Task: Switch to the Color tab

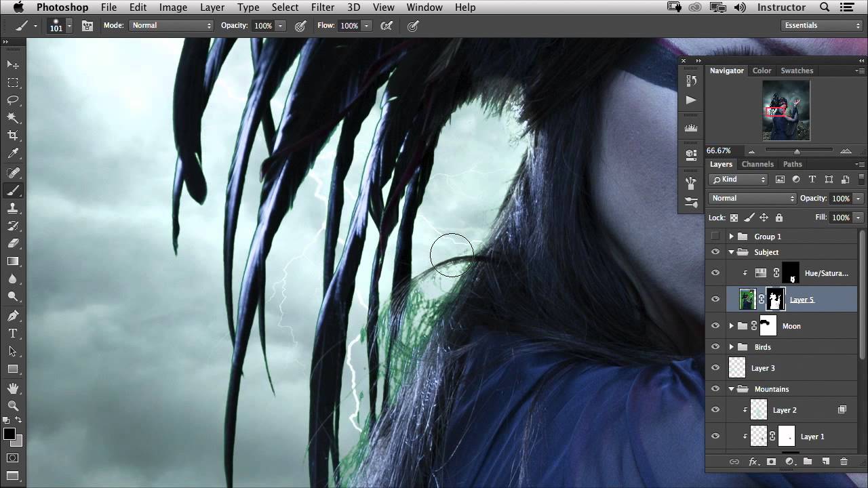Action: [x=762, y=70]
